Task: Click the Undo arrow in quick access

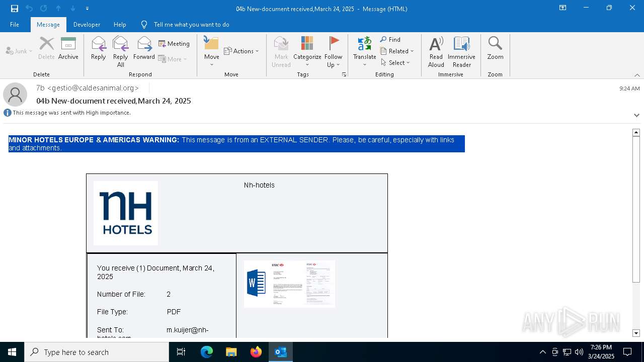Action: tap(29, 9)
